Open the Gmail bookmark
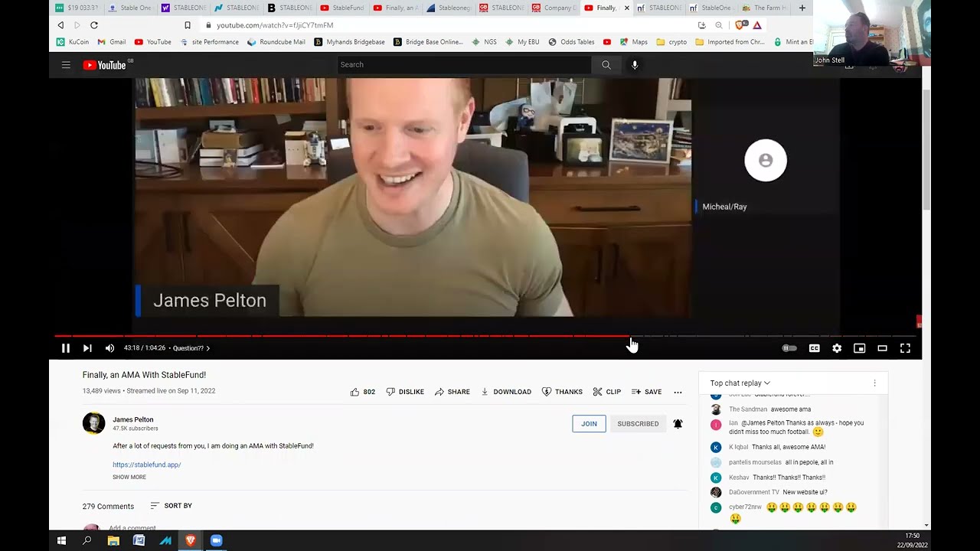This screenshot has height=551, width=980. coord(112,42)
